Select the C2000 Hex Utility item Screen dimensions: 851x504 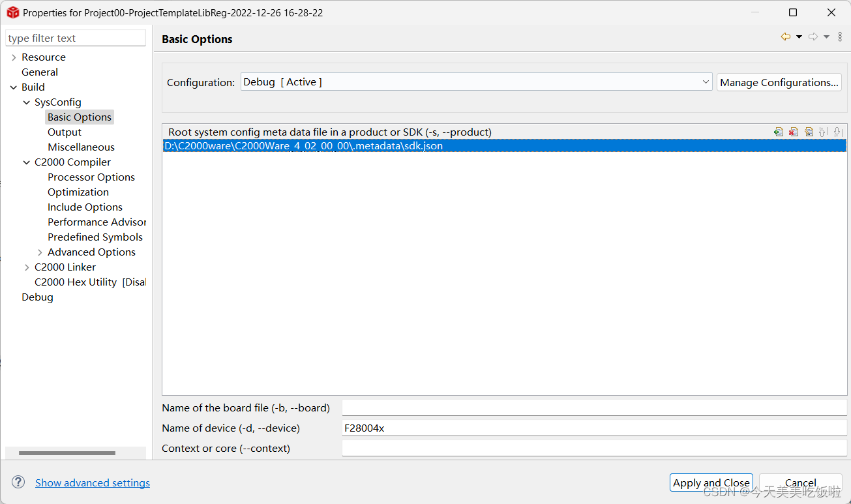(x=90, y=282)
